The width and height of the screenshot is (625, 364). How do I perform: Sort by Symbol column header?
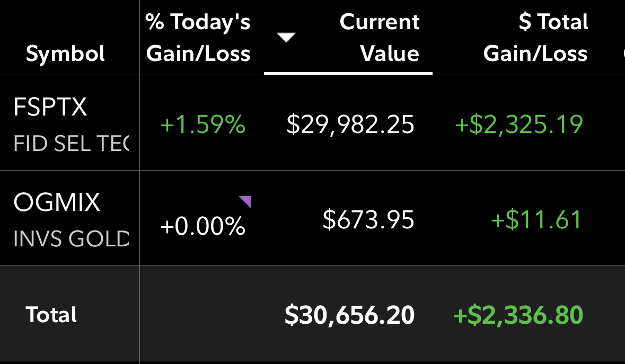click(65, 54)
